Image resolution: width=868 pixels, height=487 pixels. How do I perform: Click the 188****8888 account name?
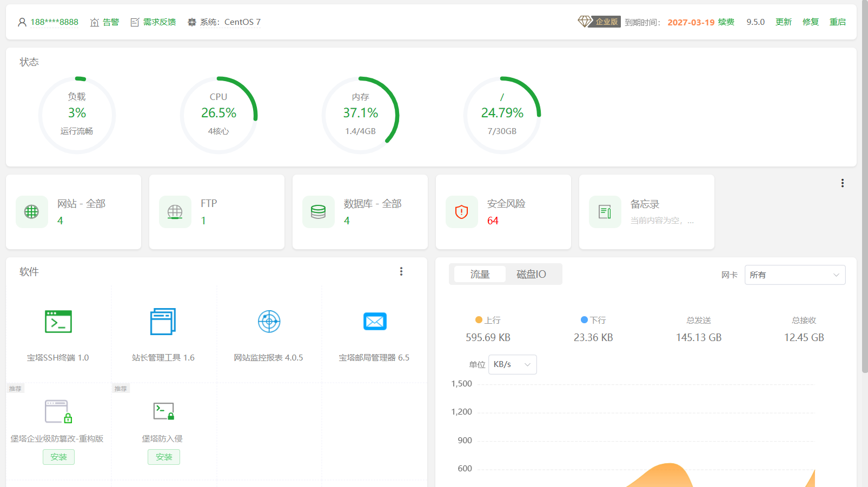(x=54, y=22)
